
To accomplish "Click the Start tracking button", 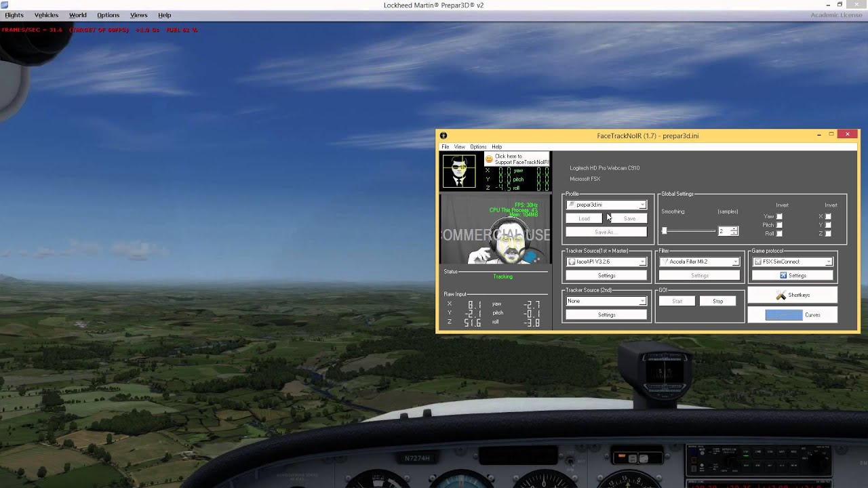I will click(x=677, y=301).
